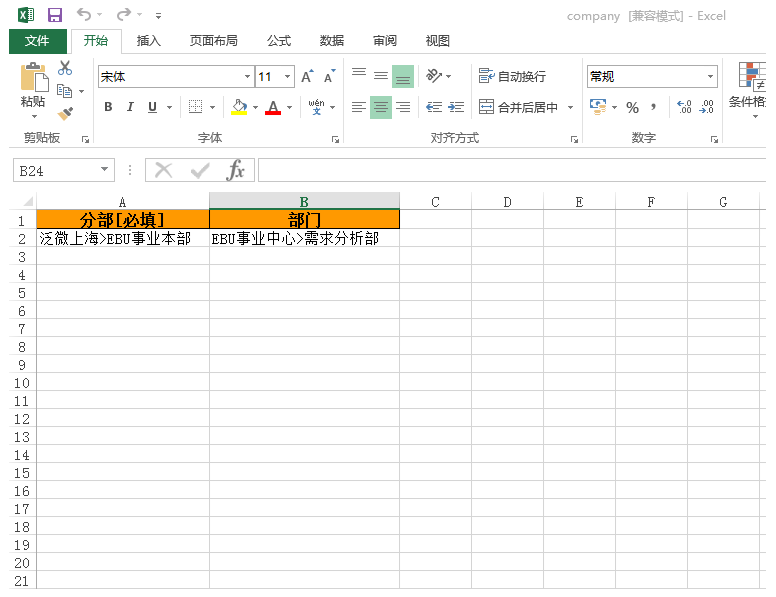Image resolution: width=776 pixels, height=597 pixels.
Task: Open the number format dropdown 常规
Action: click(x=711, y=77)
